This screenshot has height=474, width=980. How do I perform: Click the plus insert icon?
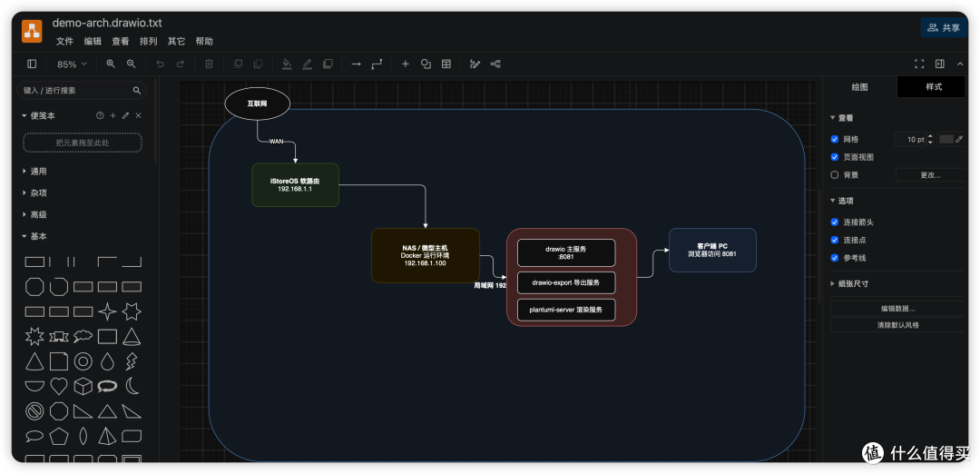pos(405,64)
